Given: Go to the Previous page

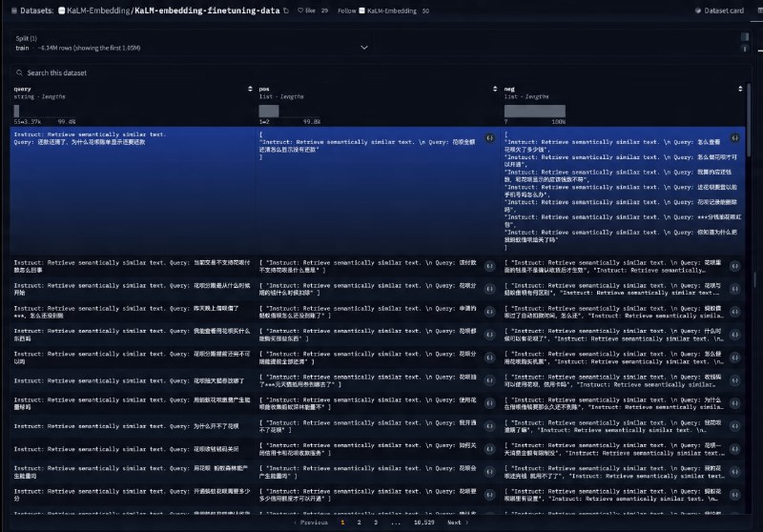Looking at the screenshot, I should (311, 522).
